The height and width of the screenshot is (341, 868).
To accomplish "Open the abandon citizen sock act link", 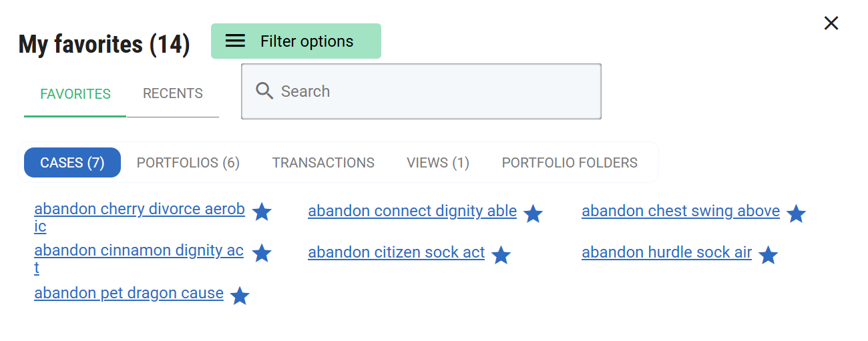I will pos(396,252).
